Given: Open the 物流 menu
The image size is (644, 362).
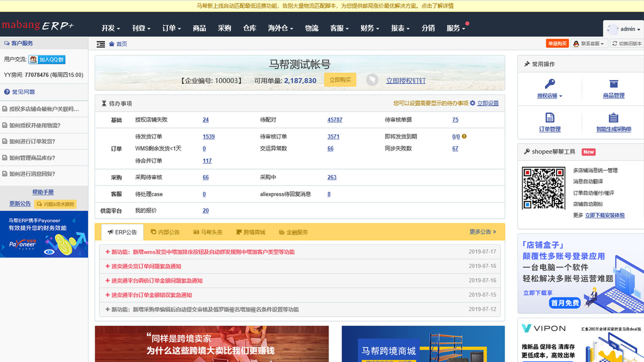Looking at the screenshot, I should click(x=311, y=28).
